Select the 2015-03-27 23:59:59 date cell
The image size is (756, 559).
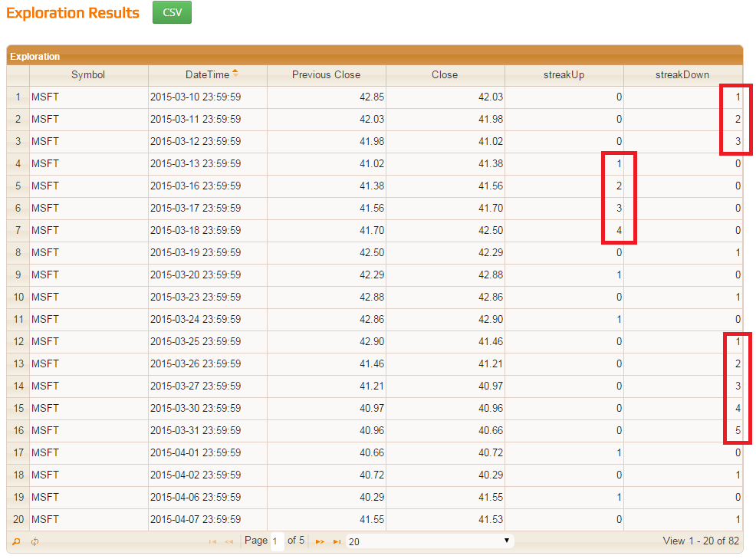coord(207,386)
